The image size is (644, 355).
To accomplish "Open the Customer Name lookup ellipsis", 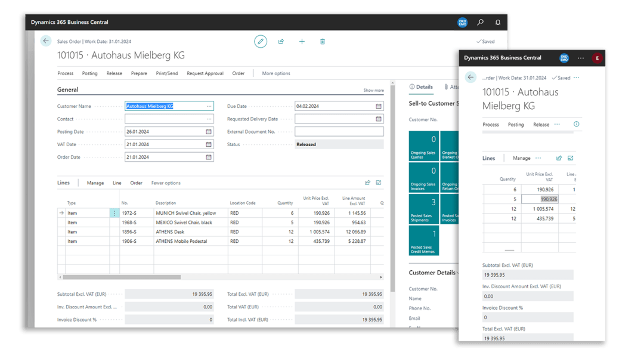I will coord(209,106).
